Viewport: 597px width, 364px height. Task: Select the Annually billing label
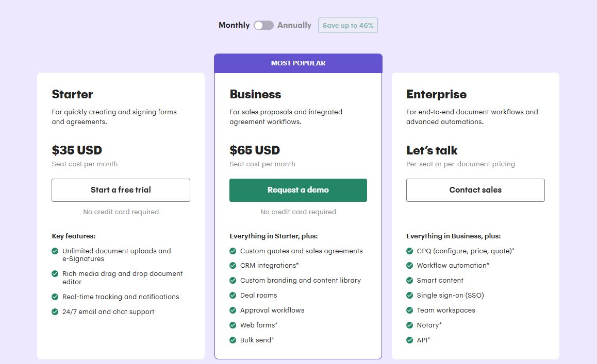(x=294, y=25)
